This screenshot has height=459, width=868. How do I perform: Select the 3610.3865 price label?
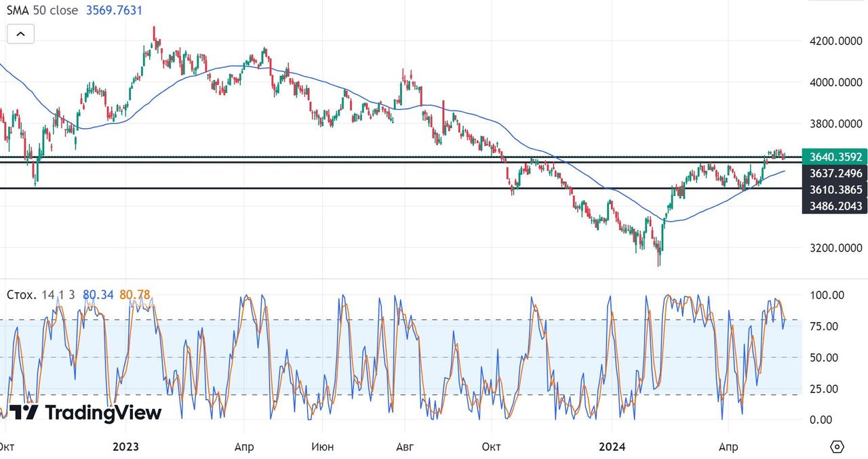(x=834, y=190)
